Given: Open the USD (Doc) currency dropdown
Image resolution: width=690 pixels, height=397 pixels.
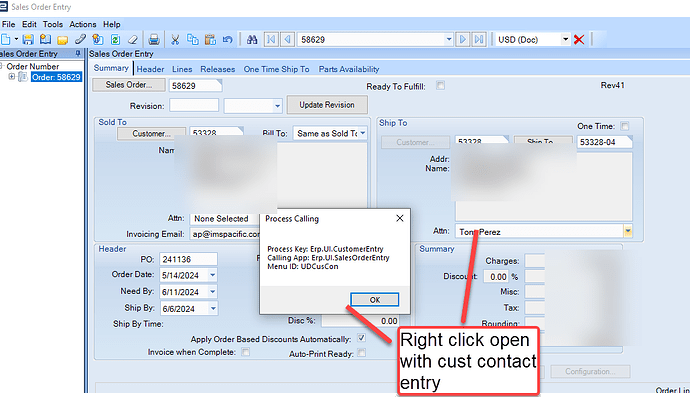Looking at the screenshot, I should [x=565, y=40].
